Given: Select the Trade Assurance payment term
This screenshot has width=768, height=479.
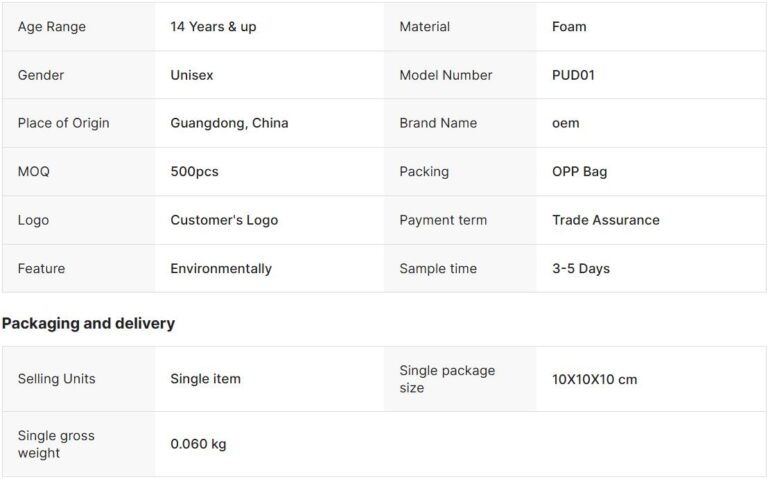Looking at the screenshot, I should [x=605, y=220].
